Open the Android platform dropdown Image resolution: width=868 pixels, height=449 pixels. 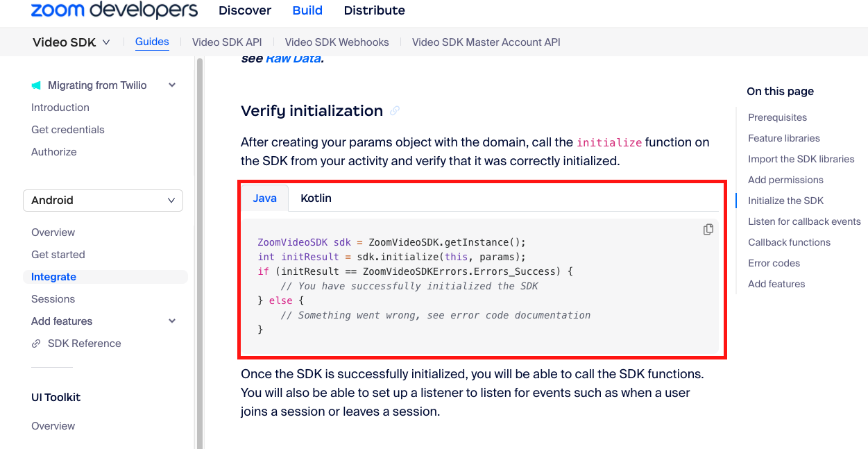(103, 200)
